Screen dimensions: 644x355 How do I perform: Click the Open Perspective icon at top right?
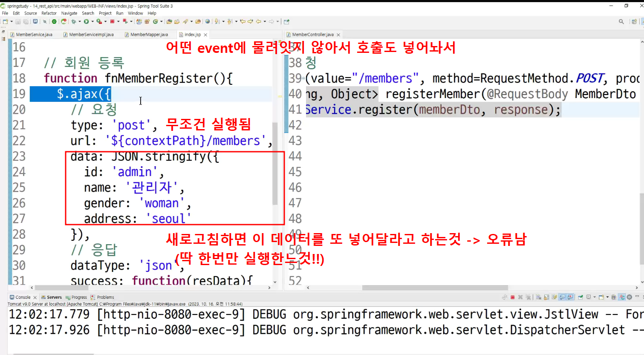coord(634,21)
